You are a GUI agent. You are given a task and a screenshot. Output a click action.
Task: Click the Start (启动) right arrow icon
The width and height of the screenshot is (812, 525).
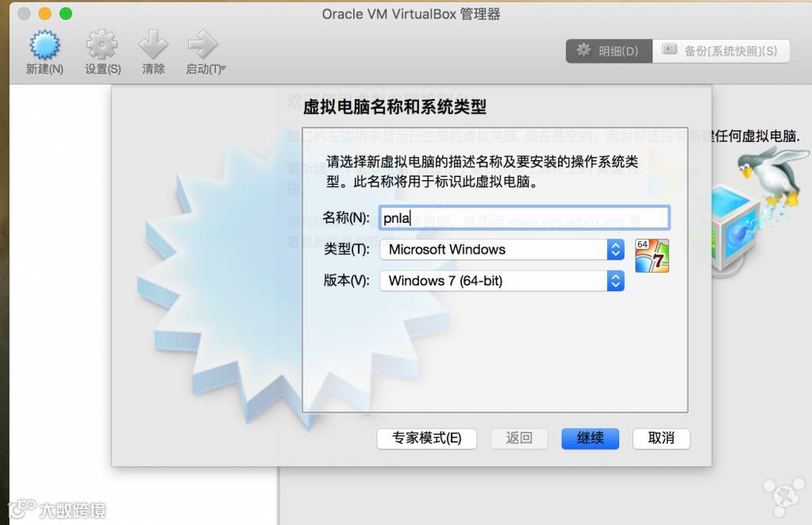pos(202,44)
